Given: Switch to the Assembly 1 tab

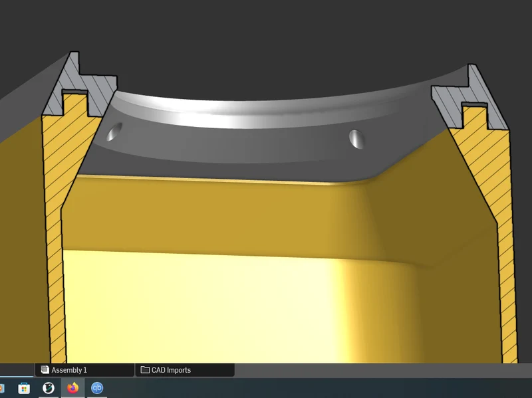Looking at the screenshot, I should (84, 370).
